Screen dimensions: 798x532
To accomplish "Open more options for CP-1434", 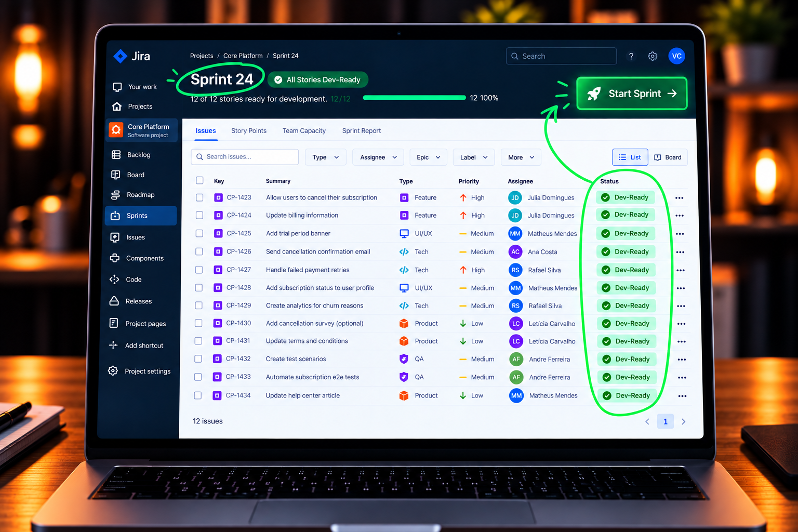I will [x=682, y=396].
